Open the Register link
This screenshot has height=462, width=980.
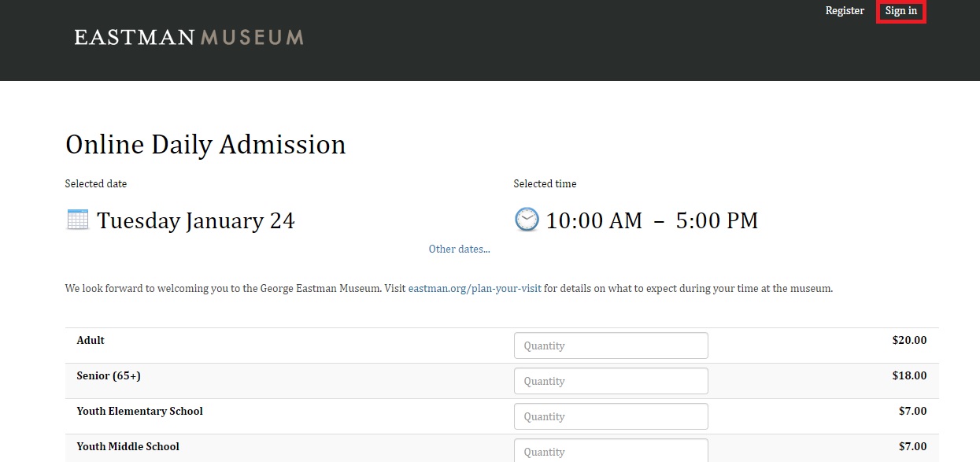tap(845, 11)
